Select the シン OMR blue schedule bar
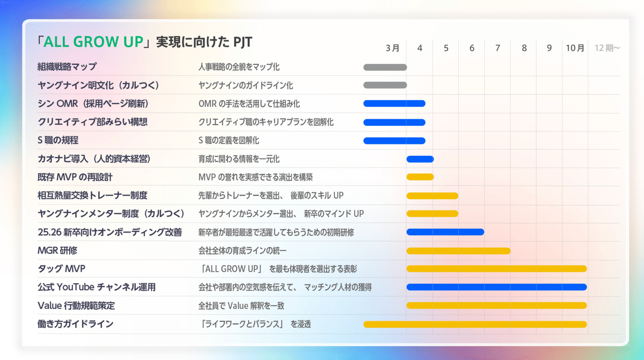 [x=394, y=104]
